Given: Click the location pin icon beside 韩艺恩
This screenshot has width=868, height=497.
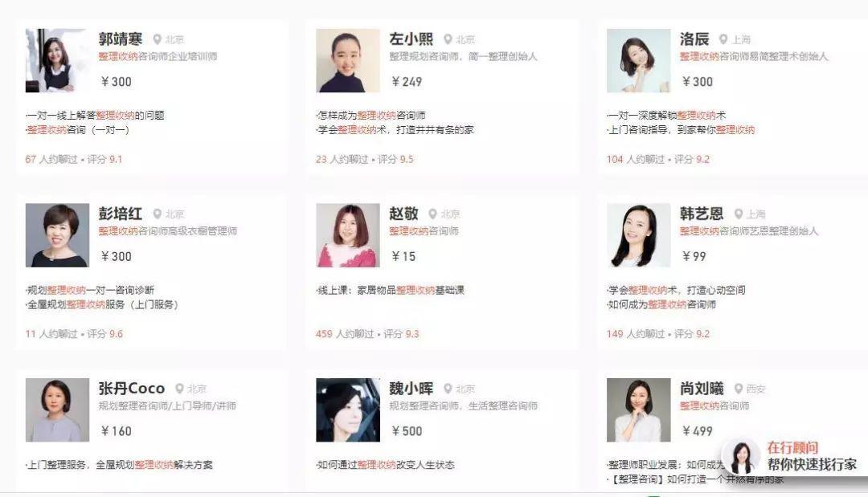Looking at the screenshot, I should (x=739, y=214).
